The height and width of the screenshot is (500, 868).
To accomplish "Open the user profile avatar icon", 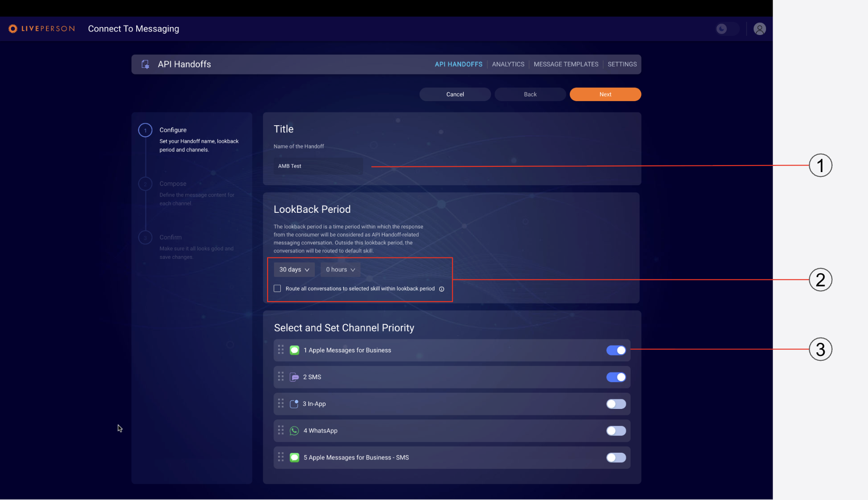I will [759, 29].
